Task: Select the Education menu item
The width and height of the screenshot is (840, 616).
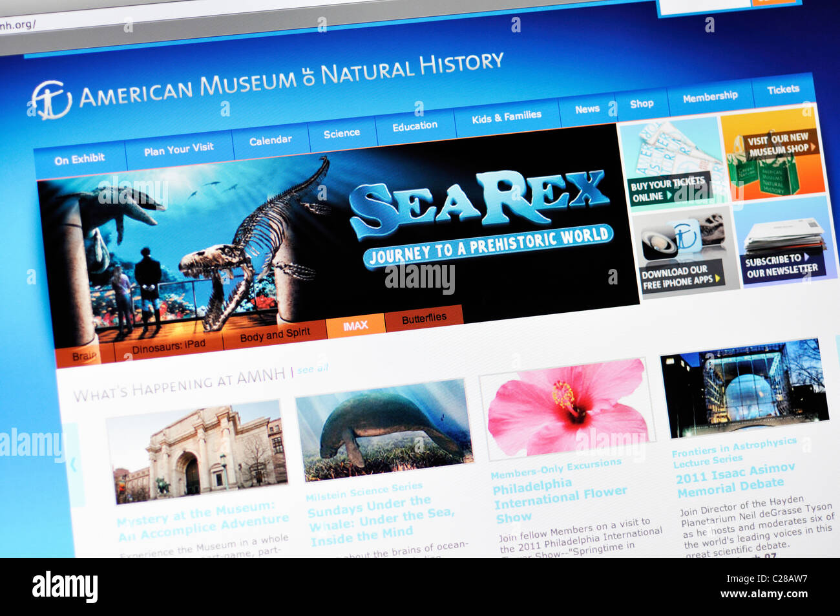Action: point(415,126)
